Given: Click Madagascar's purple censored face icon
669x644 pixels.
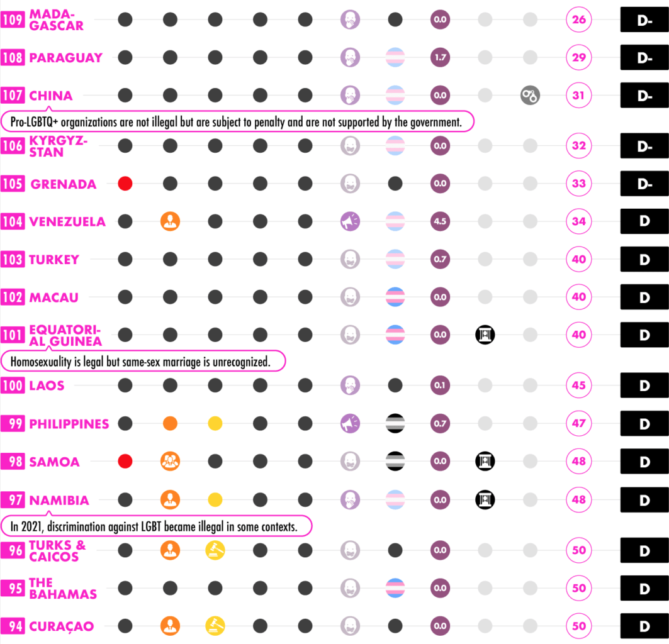Looking at the screenshot, I should (x=351, y=19).
